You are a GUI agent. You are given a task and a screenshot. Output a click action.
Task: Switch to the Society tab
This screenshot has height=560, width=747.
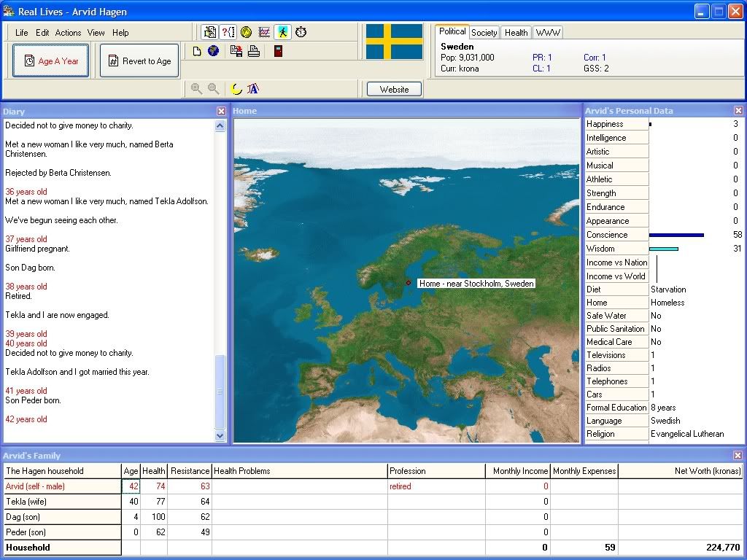(484, 32)
